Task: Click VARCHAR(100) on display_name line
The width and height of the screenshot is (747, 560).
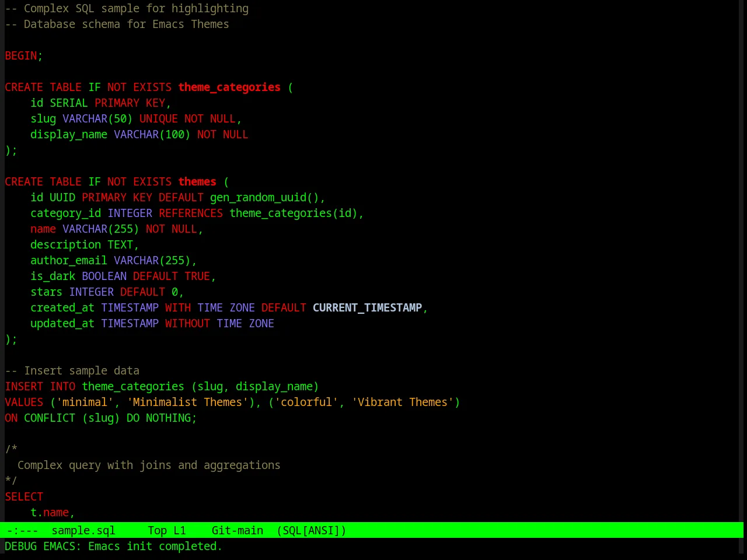Action: click(x=152, y=134)
